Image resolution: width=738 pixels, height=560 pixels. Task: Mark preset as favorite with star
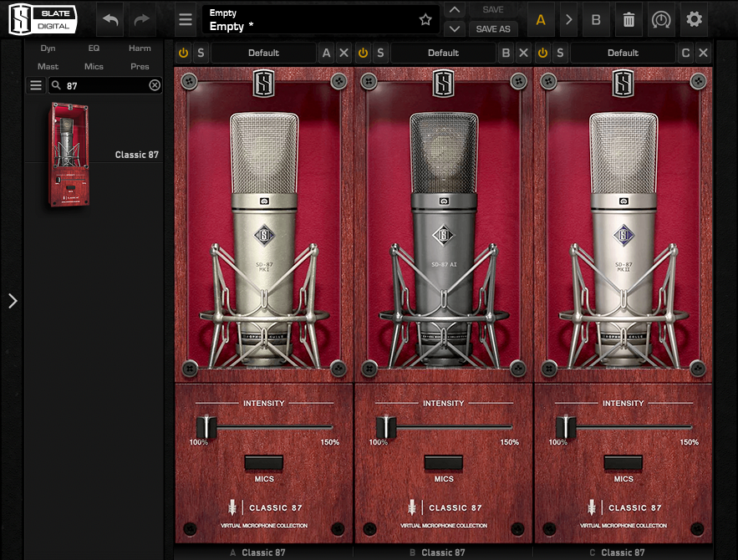click(x=425, y=19)
